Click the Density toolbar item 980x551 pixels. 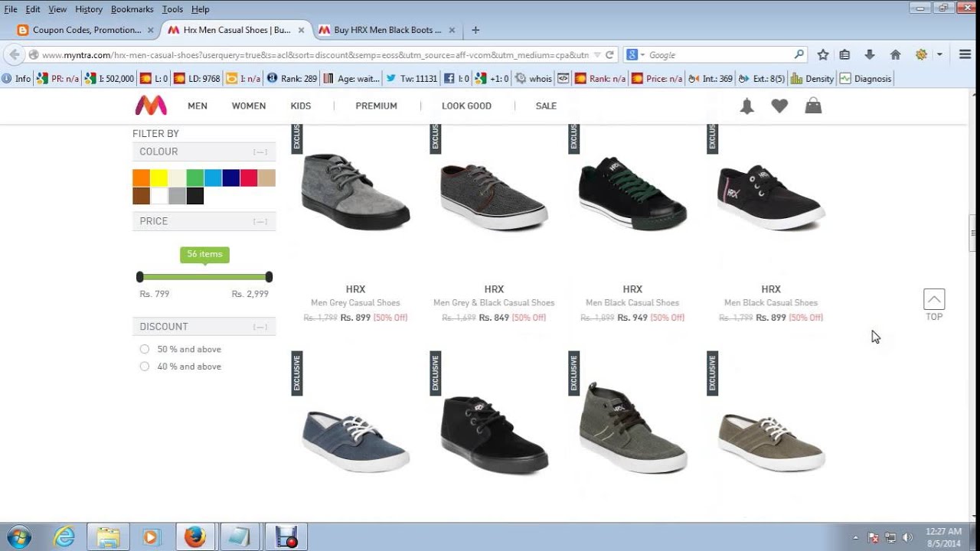click(812, 79)
